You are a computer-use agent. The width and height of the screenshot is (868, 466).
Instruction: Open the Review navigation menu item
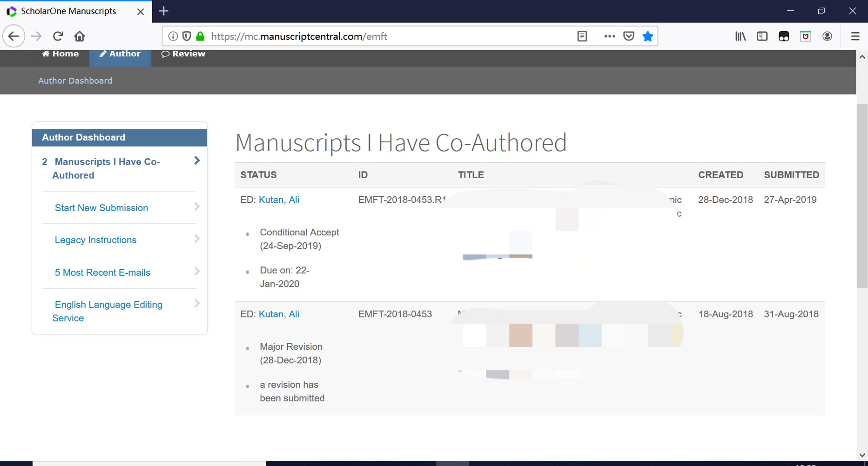(x=183, y=54)
